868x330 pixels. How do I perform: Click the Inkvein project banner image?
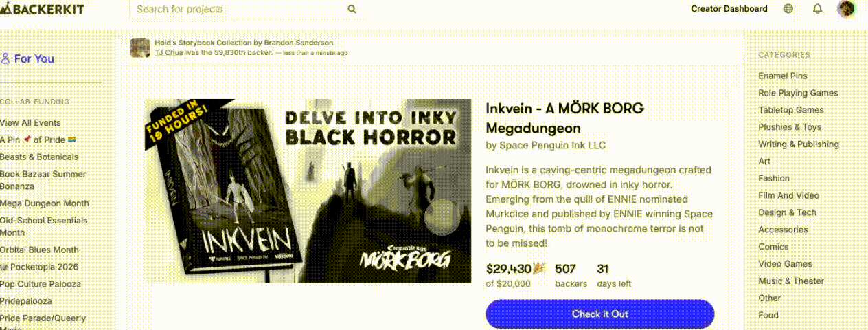(308, 190)
